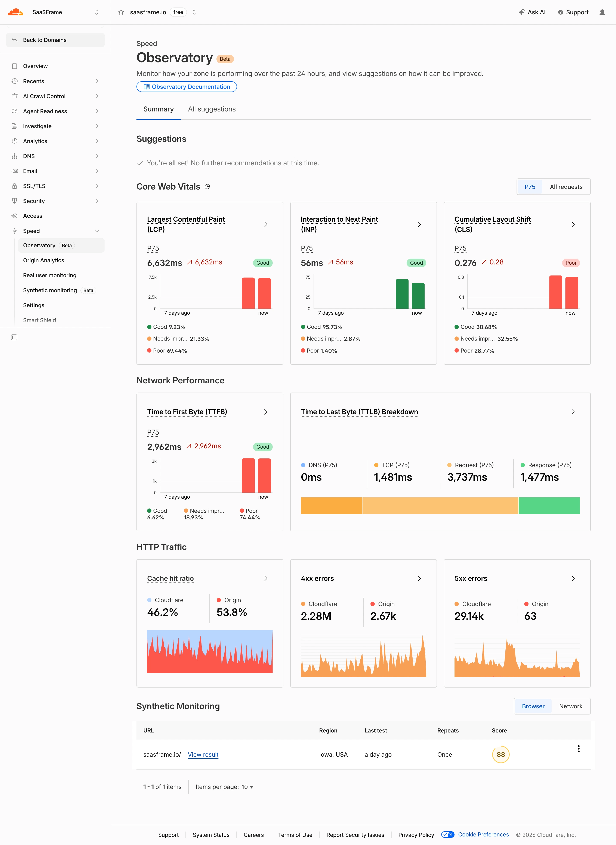616x845 pixels.
Task: Collapse the Speed sidebar section
Action: [x=97, y=231]
